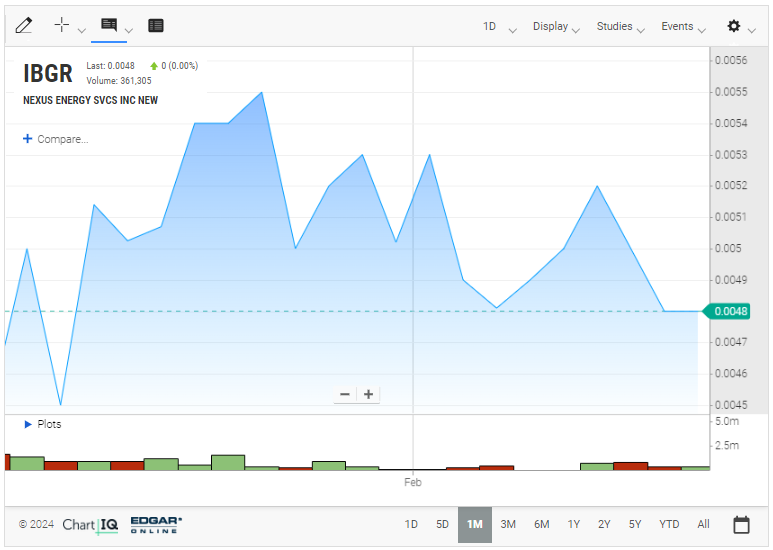The image size is (773, 550).
Task: Toggle the info tooltip icon
Action: [109, 25]
